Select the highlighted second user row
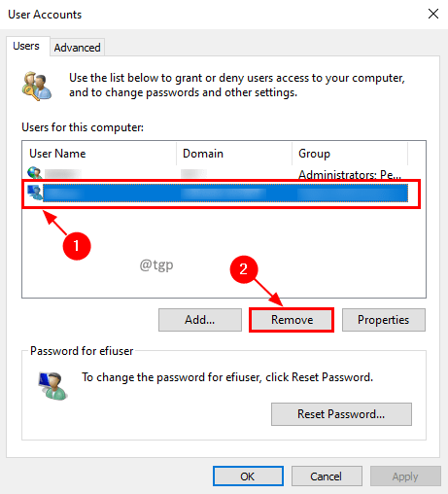448x494 pixels. pos(217,193)
